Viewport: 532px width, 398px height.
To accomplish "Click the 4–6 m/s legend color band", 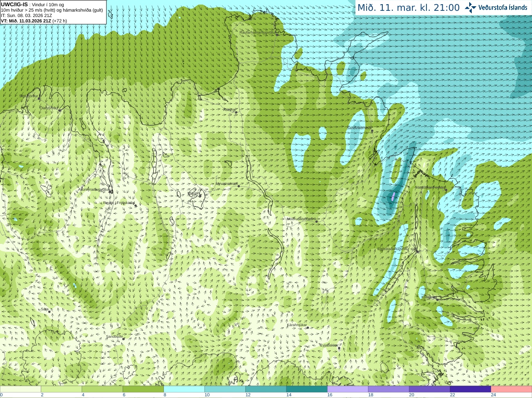I will coord(102,389).
